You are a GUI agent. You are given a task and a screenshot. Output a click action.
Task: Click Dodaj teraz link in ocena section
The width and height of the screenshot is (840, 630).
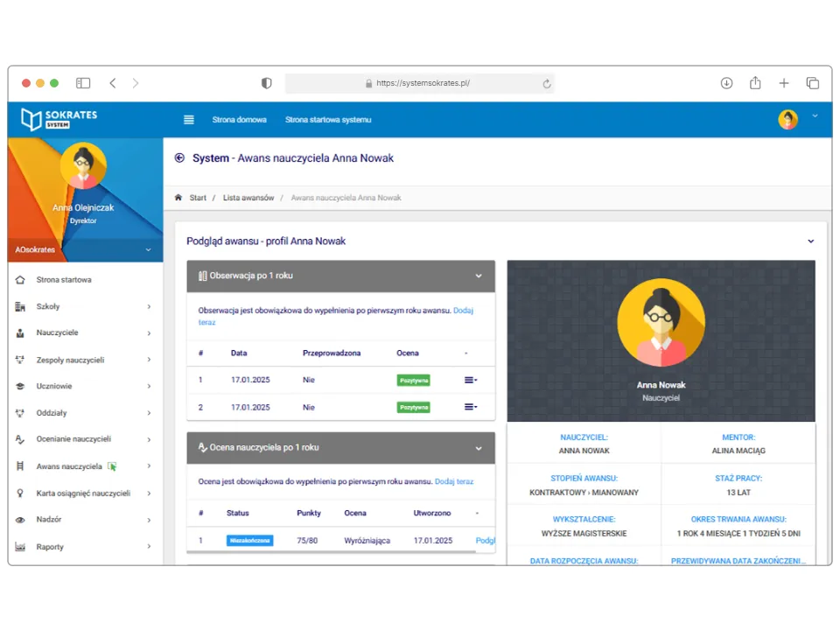453,481
